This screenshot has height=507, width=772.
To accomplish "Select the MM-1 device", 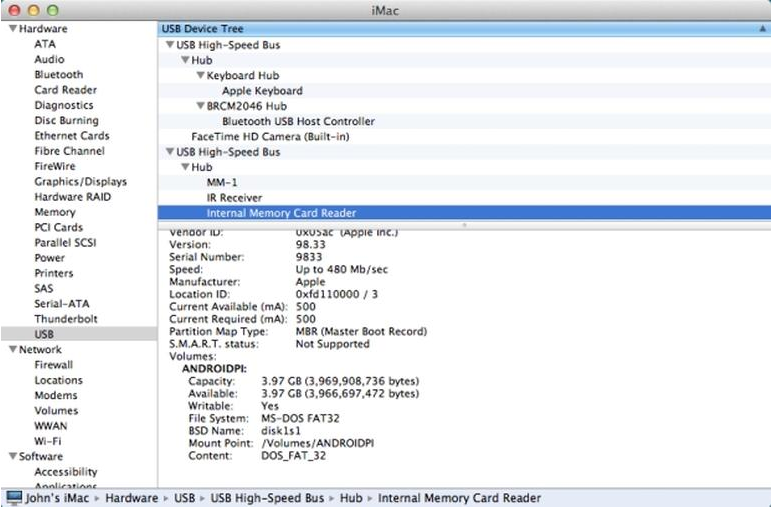I will coord(222,182).
